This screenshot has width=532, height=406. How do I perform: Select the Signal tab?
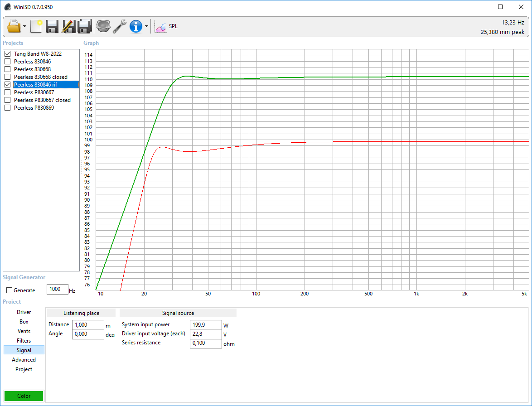pyautogui.click(x=24, y=350)
